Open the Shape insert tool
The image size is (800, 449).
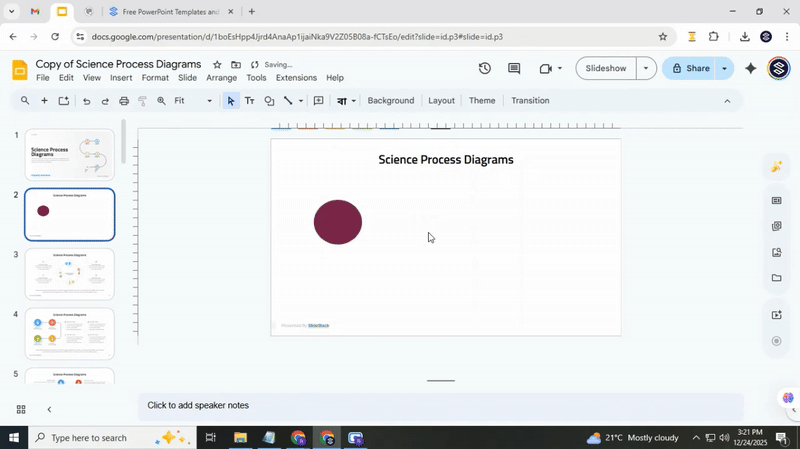tap(269, 101)
